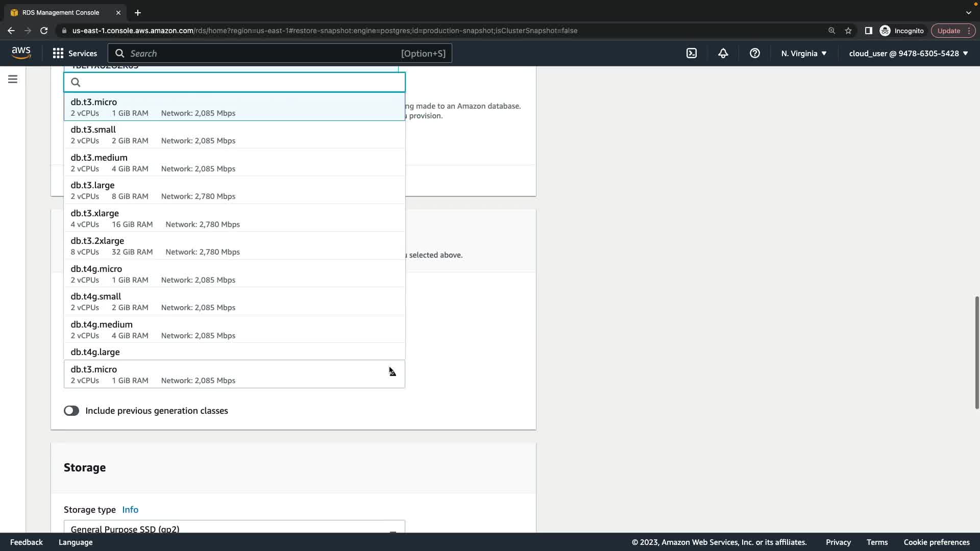
Task: Click the AWS logo home icon
Action: (21, 53)
